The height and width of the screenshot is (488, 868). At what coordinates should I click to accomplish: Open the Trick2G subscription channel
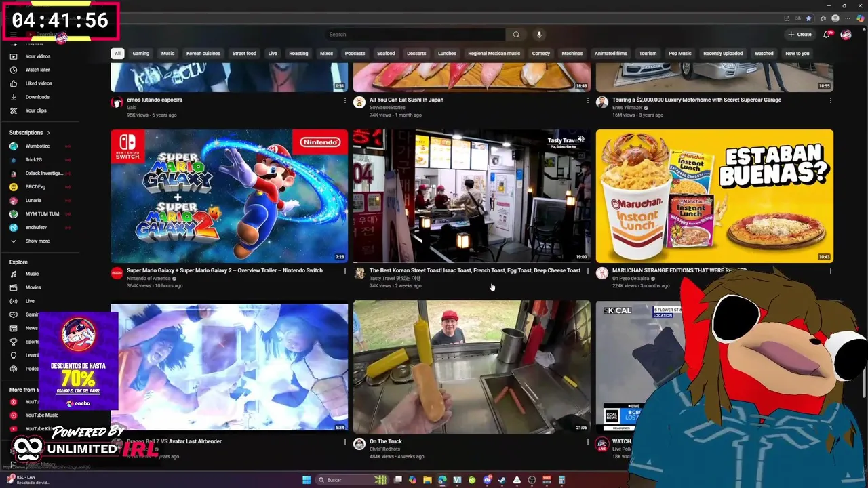coord(34,160)
